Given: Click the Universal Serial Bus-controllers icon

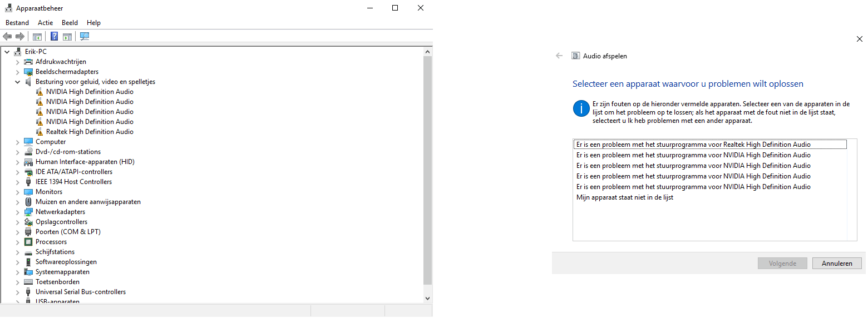Looking at the screenshot, I should click(x=28, y=292).
